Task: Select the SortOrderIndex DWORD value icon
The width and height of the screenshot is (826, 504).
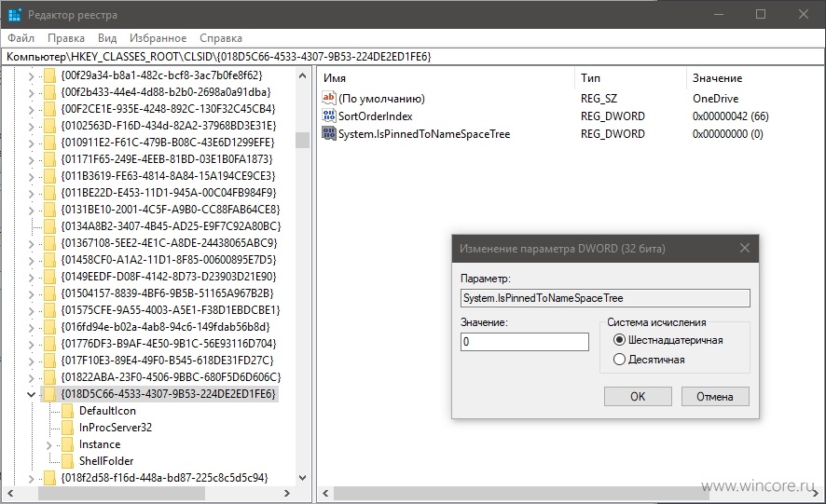Action: click(329, 116)
